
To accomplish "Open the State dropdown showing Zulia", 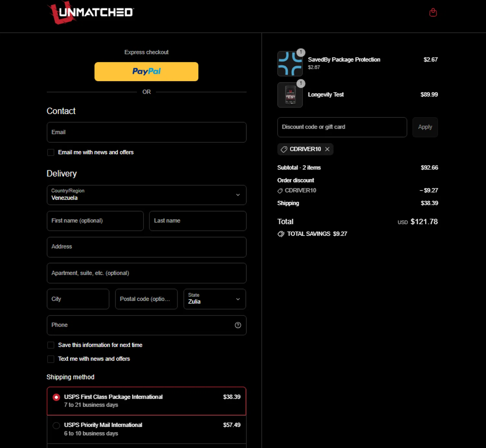I will (x=214, y=299).
